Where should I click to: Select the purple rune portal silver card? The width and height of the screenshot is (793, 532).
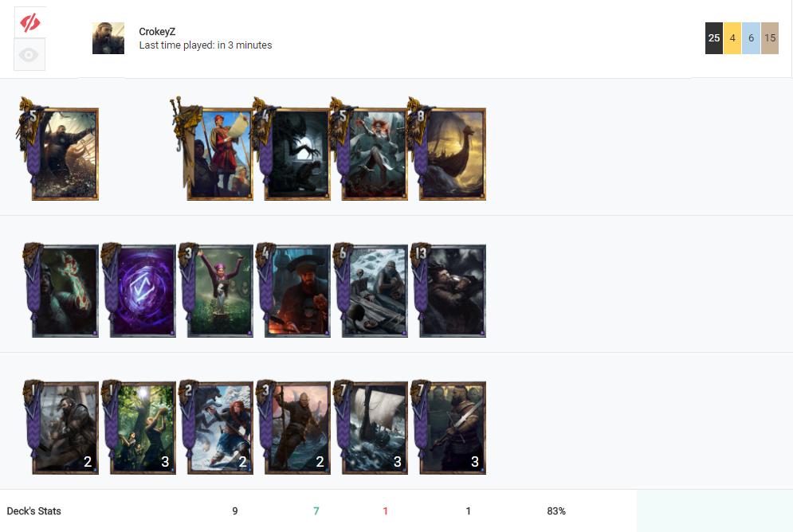[139, 290]
